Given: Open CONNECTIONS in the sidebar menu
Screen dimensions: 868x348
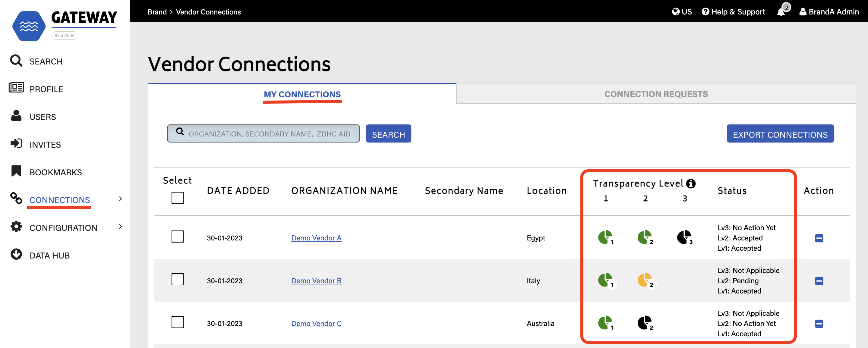Looking at the screenshot, I should [60, 200].
